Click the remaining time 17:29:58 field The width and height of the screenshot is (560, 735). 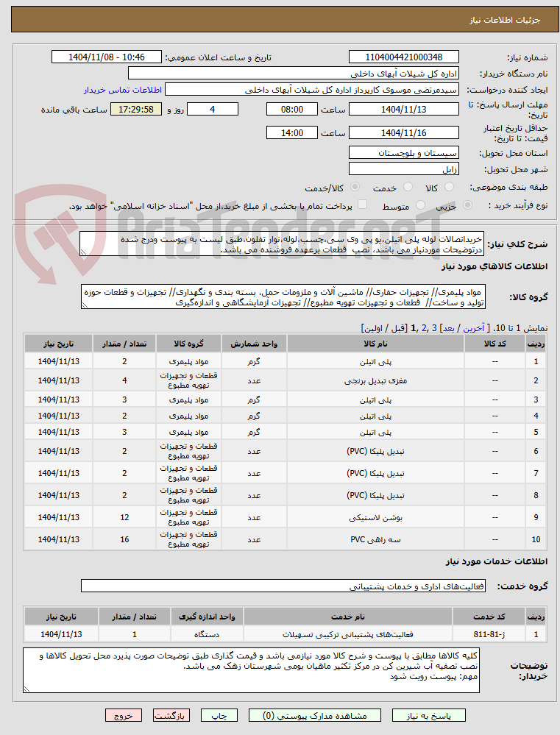point(136,109)
